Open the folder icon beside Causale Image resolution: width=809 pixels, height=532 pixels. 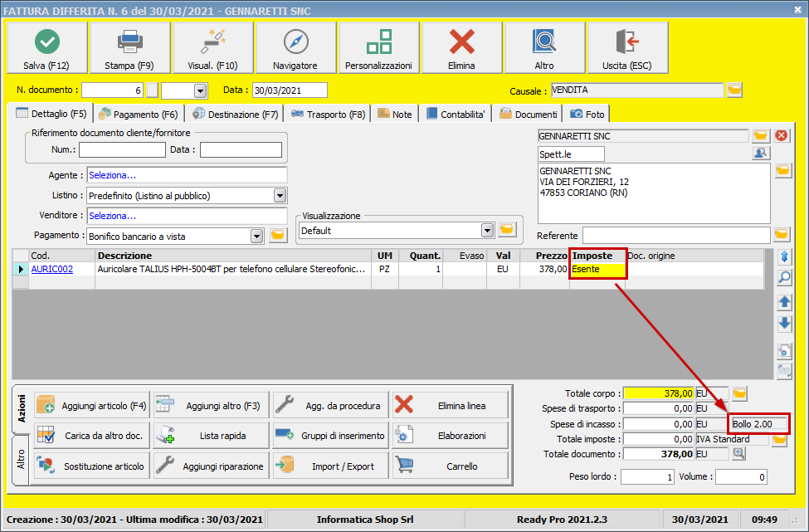click(733, 90)
